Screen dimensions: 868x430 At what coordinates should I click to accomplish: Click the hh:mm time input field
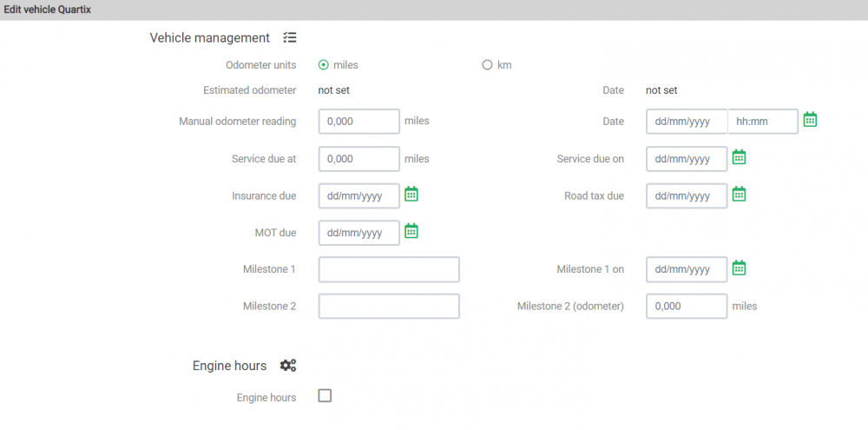763,122
